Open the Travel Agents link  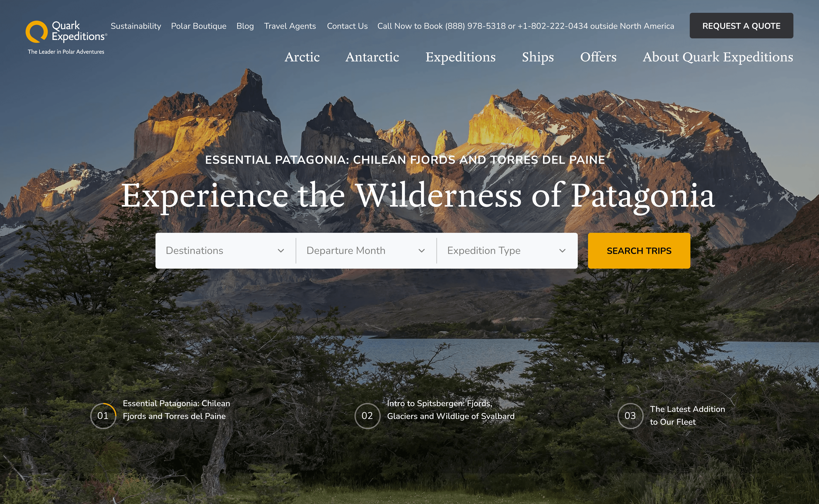(x=290, y=26)
